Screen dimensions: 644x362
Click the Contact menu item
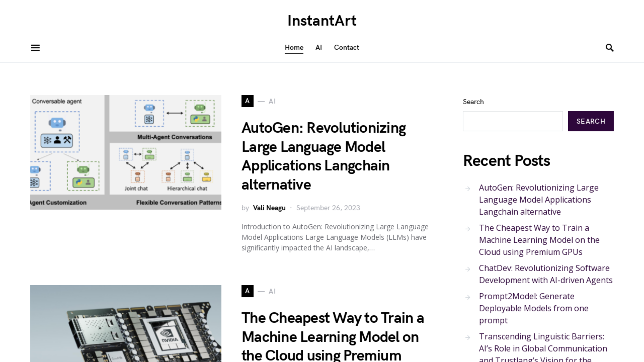coord(346,47)
